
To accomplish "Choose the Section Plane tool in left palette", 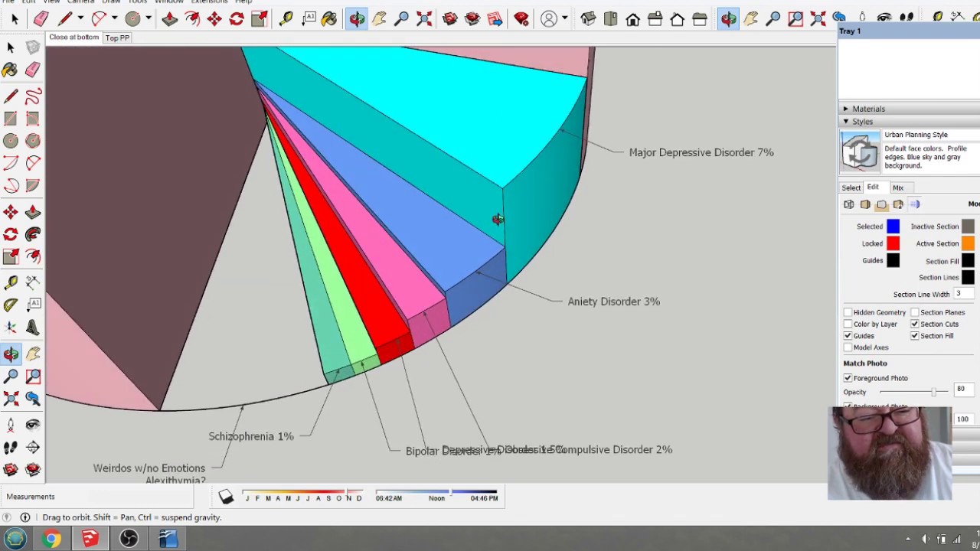I will click(32, 447).
